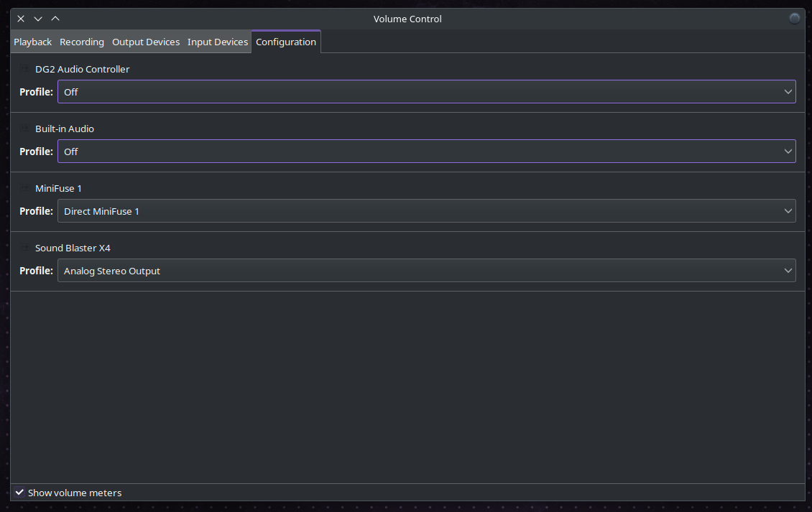This screenshot has width=812, height=512.
Task: Expand the Analog Stereo Output profile dropdown
Action: point(426,270)
